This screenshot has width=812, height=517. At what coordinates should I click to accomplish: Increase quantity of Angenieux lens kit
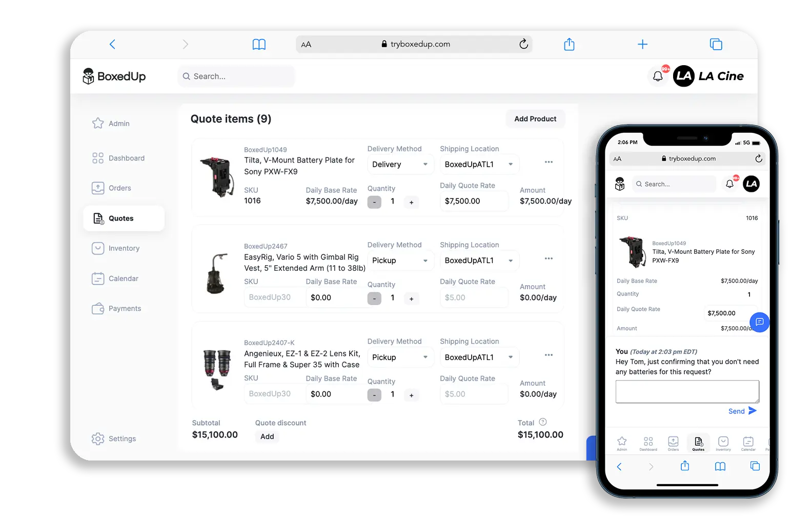tap(411, 395)
